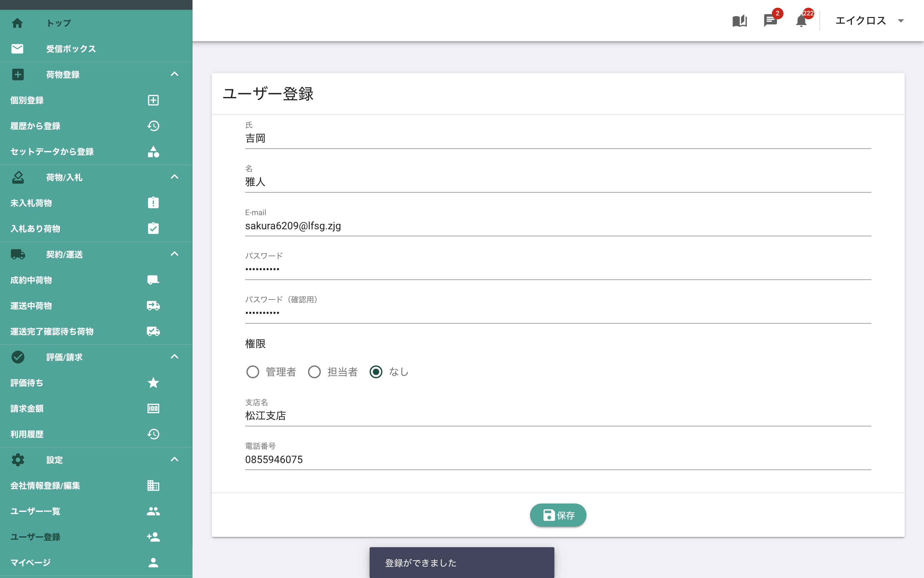Click the star icon for 評価待ち
Viewport: 924px width, 578px height.
[x=153, y=383]
